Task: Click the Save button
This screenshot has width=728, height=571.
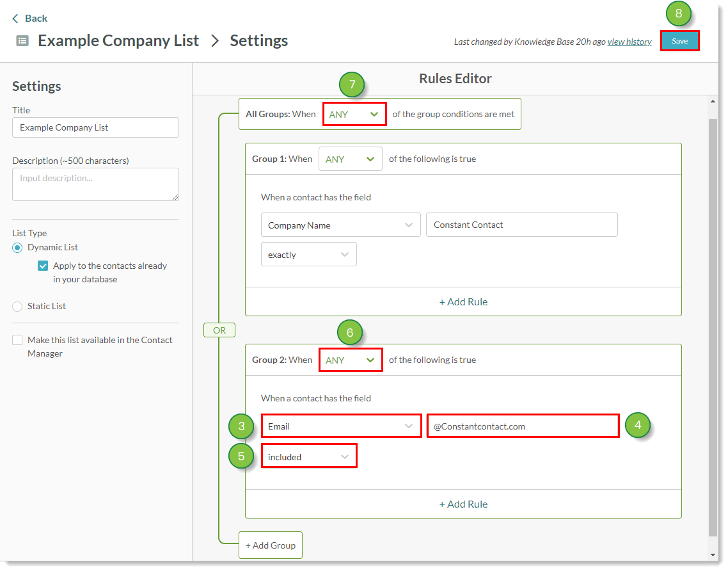Action: click(679, 41)
